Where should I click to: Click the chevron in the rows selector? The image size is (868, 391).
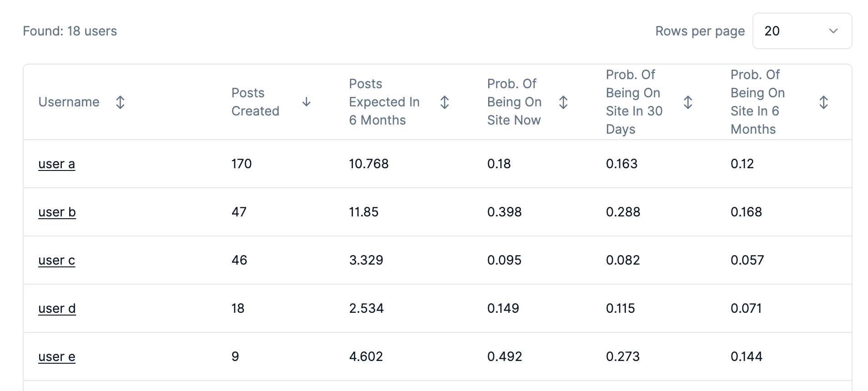[833, 31]
